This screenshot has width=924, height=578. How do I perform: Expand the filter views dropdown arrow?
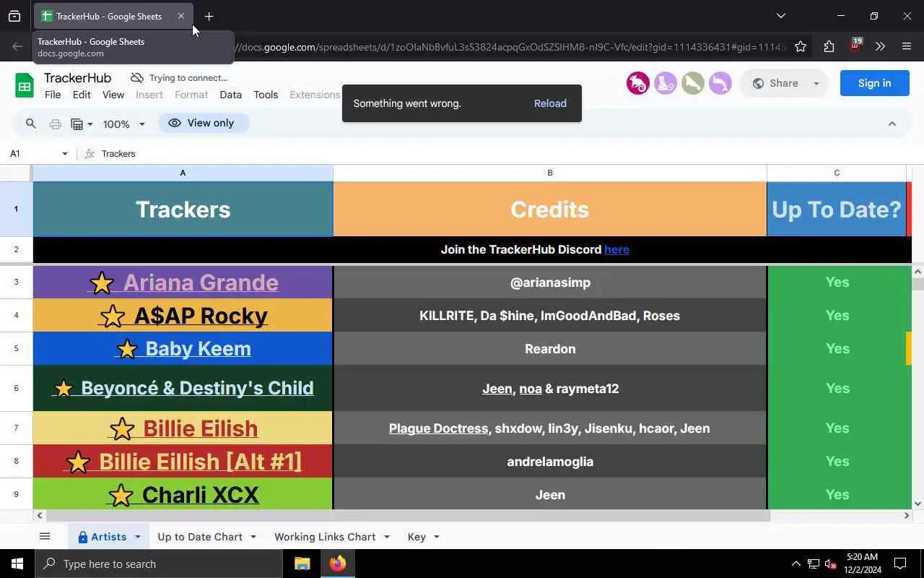pos(90,124)
